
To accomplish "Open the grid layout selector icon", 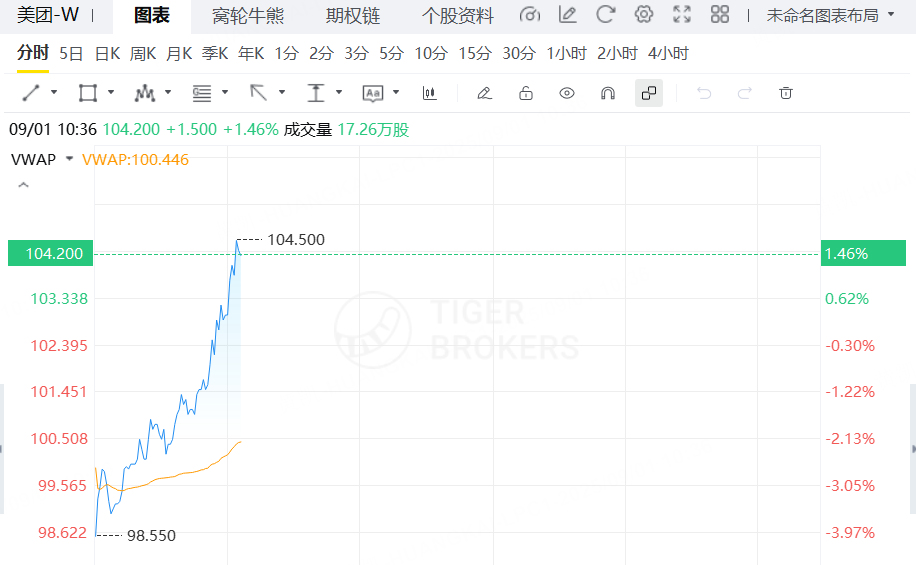I will tap(720, 15).
